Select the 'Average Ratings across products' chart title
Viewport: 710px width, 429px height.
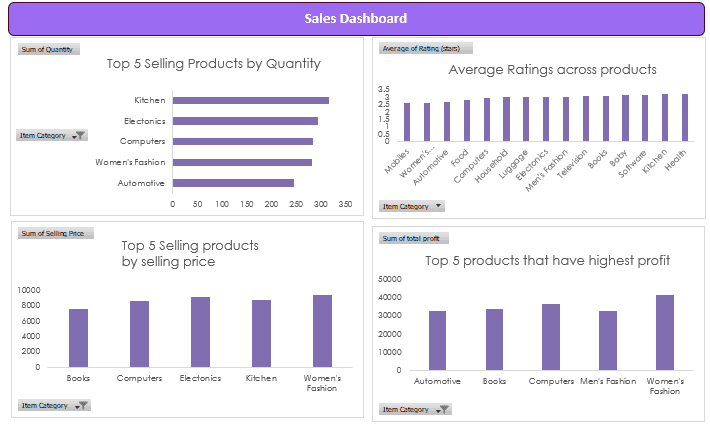pos(552,70)
